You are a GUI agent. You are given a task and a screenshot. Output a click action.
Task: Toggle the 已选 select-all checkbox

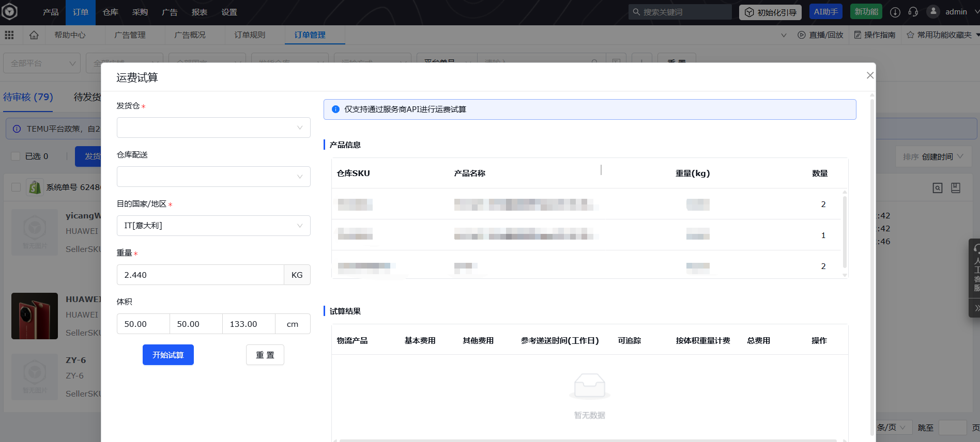pos(16,156)
